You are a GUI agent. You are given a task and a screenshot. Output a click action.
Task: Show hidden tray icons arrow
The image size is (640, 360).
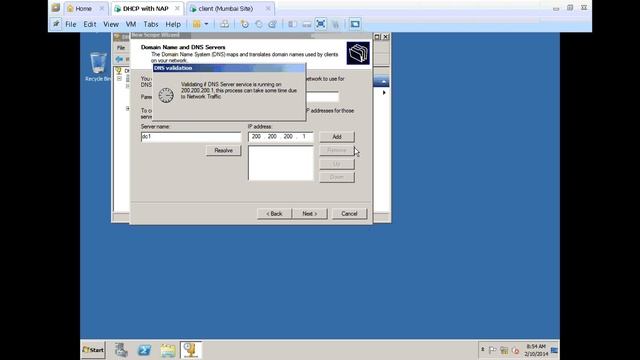click(x=482, y=350)
